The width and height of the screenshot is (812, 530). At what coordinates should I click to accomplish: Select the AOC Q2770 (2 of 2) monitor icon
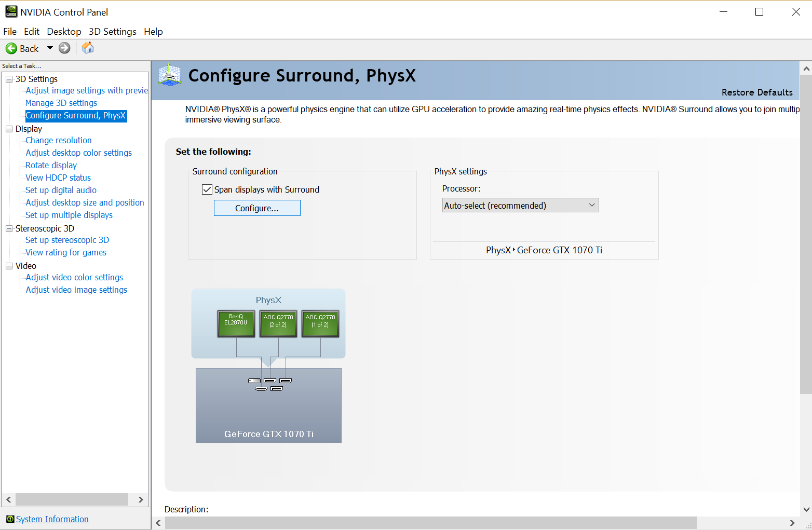pos(278,324)
